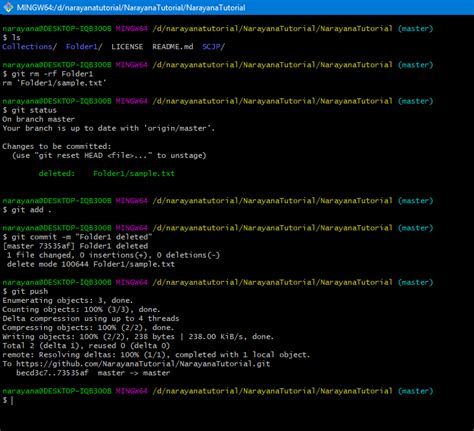Click 'remote: Resolving deltas: 100%' line

pyautogui.click(x=156, y=355)
